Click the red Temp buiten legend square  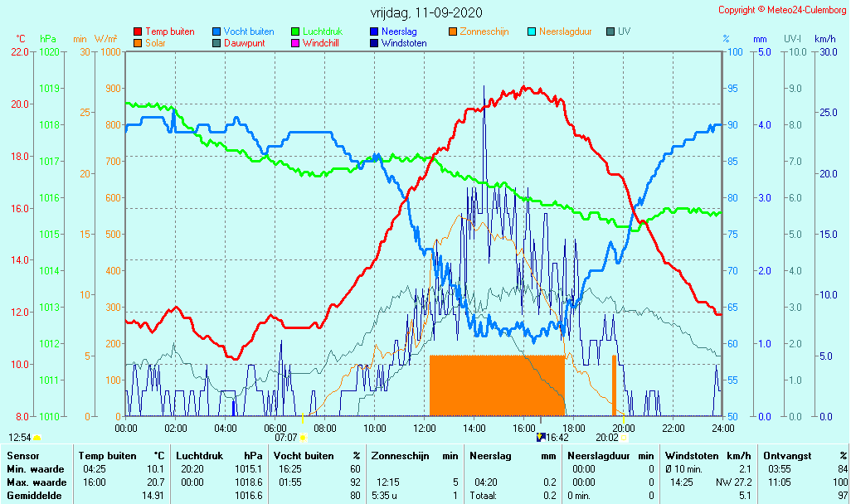coord(138,31)
